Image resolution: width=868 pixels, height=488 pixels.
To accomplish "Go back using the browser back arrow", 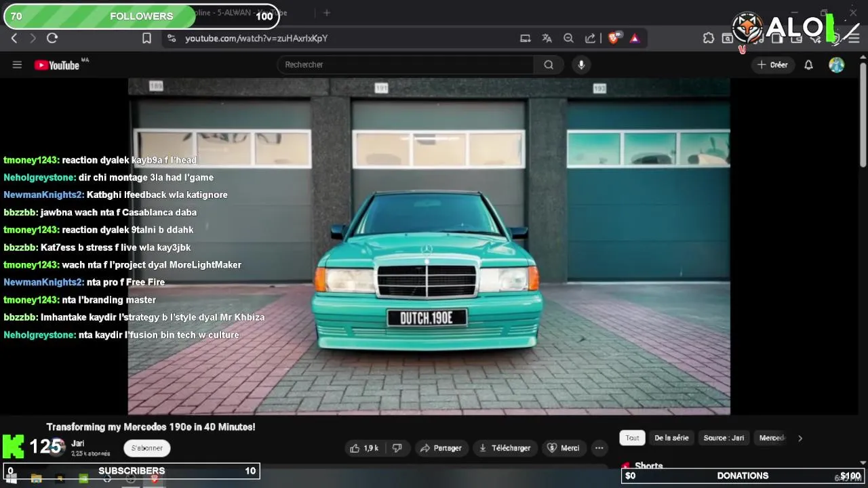I will (x=14, y=39).
